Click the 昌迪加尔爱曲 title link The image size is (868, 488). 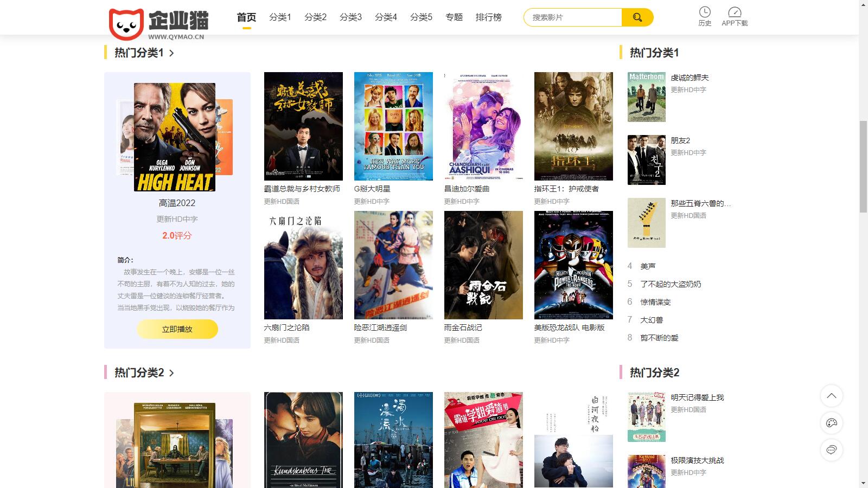point(467,189)
